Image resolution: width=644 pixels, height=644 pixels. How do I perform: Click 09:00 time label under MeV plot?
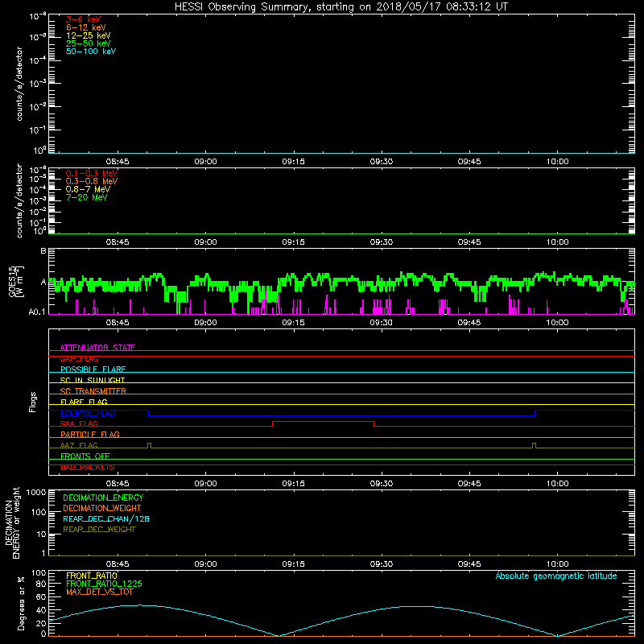(205, 242)
